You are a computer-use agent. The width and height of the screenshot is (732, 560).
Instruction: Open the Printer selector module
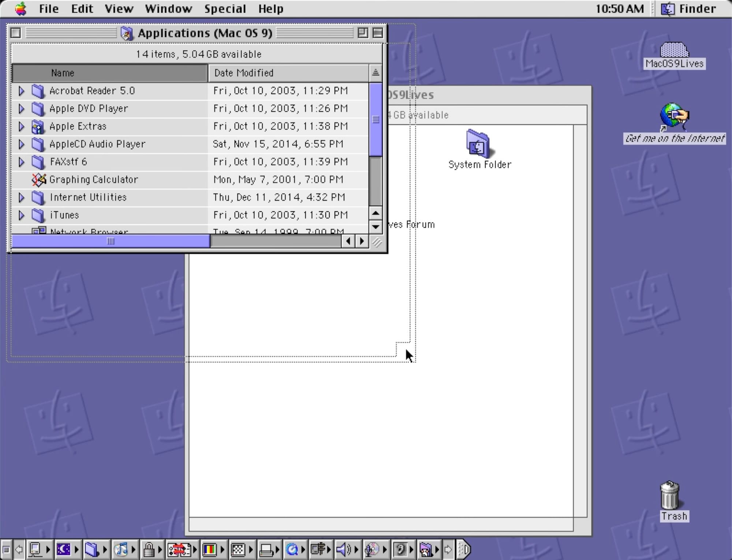269,549
